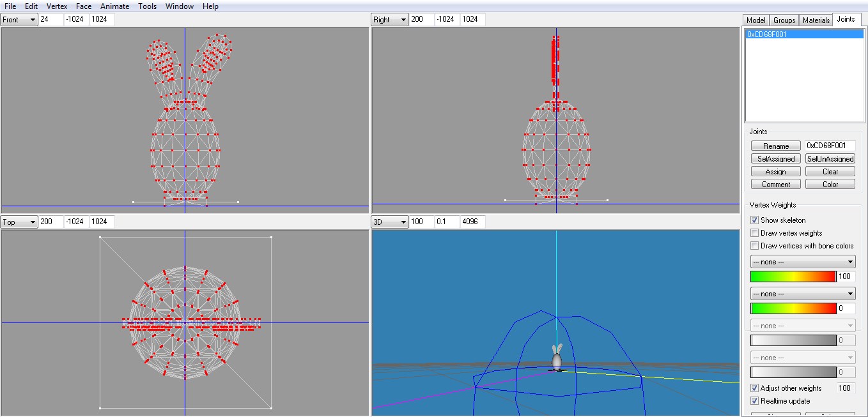The image size is (868, 417).
Task: Open the third disabled bone dropdown
Action: [x=803, y=326]
